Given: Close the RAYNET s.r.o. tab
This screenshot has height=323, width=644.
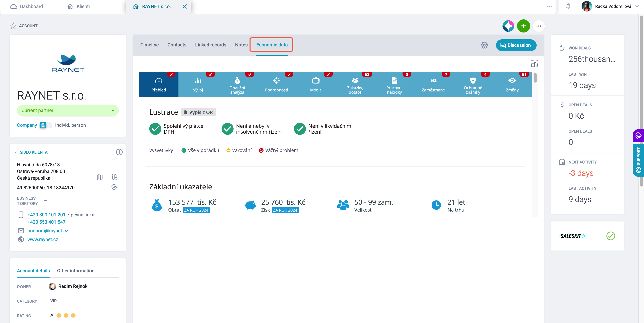Looking at the screenshot, I should [x=185, y=6].
